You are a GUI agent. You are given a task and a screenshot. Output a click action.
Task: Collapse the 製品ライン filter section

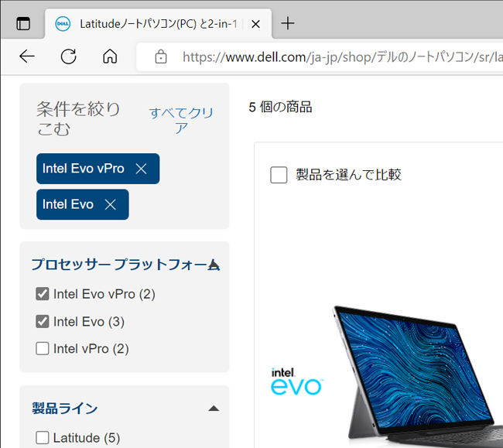(x=214, y=409)
